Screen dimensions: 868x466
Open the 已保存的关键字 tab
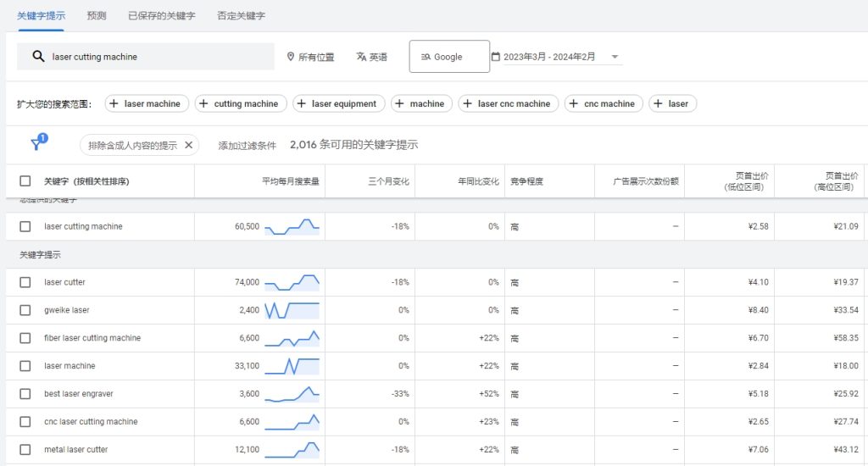click(x=162, y=15)
